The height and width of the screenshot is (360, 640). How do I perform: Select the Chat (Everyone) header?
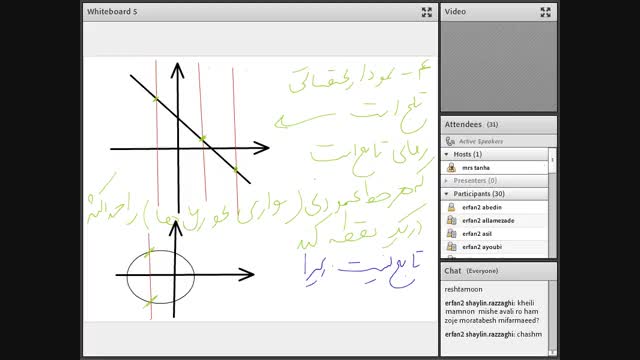tap(498, 271)
